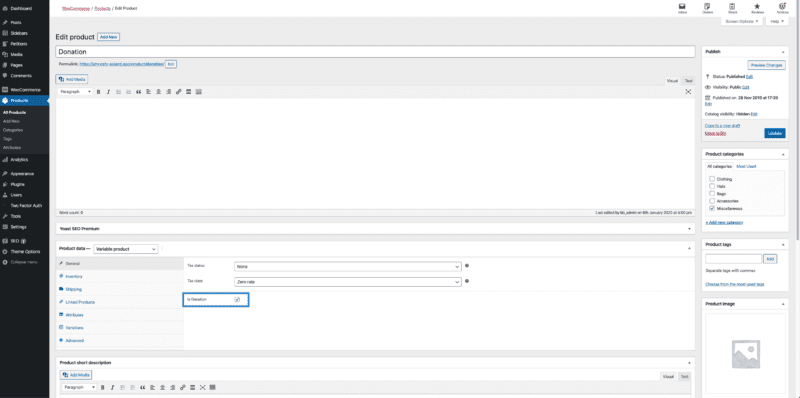Open the WooCommerce Inbox icon

pos(682,8)
